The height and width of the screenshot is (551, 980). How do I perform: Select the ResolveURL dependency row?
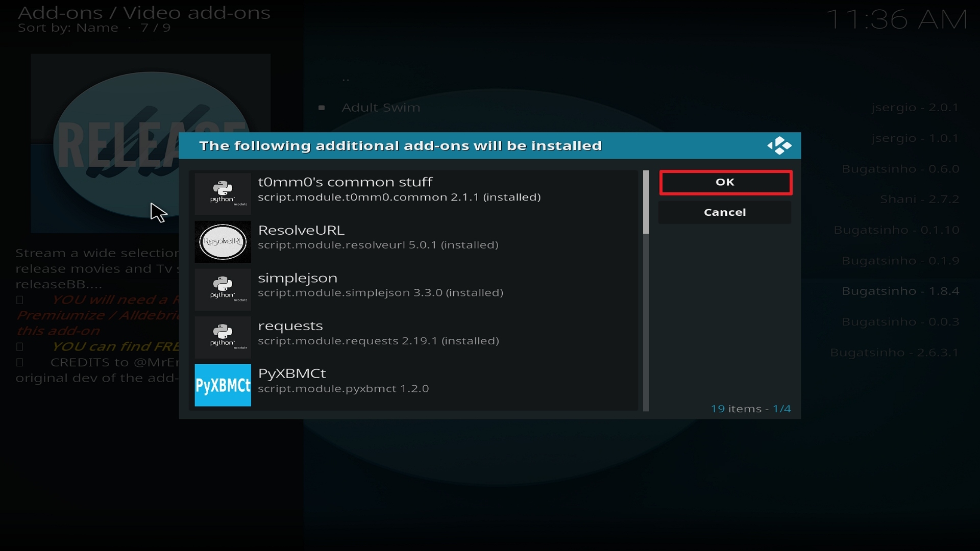point(413,242)
